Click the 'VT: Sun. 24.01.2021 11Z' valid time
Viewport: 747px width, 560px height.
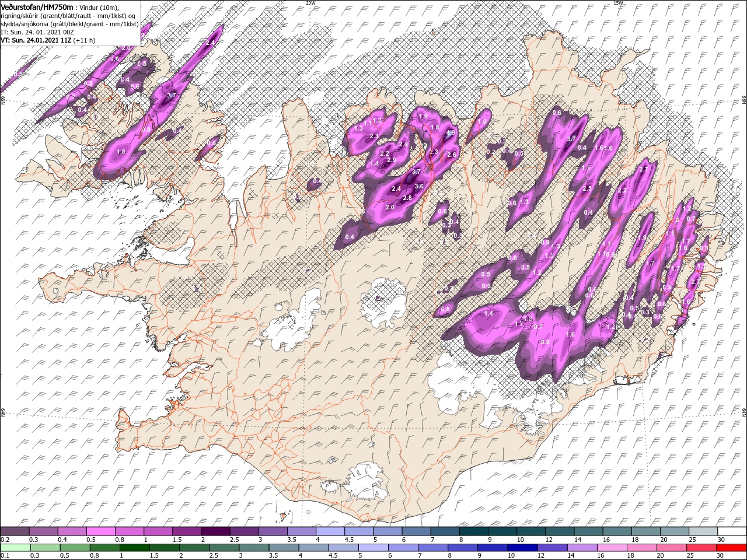36,40
